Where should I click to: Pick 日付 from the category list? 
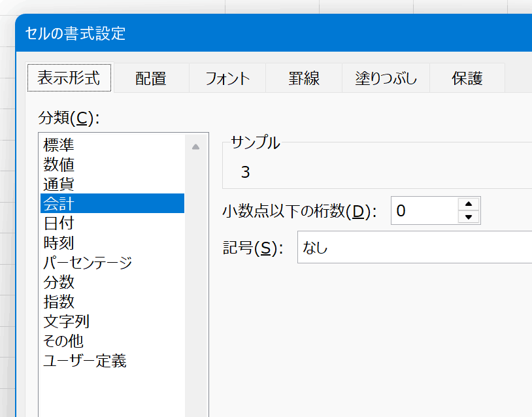pos(59,223)
